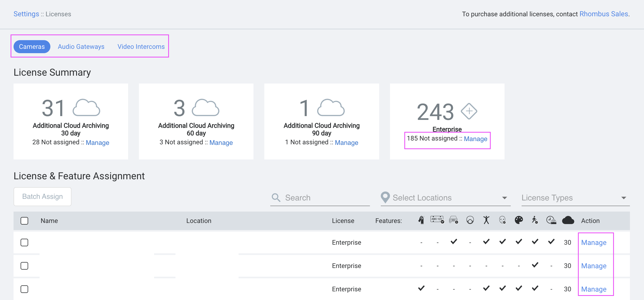The image size is (644, 300).
Task: Click the cloud icon on the 60 day card
Action: pos(206,108)
